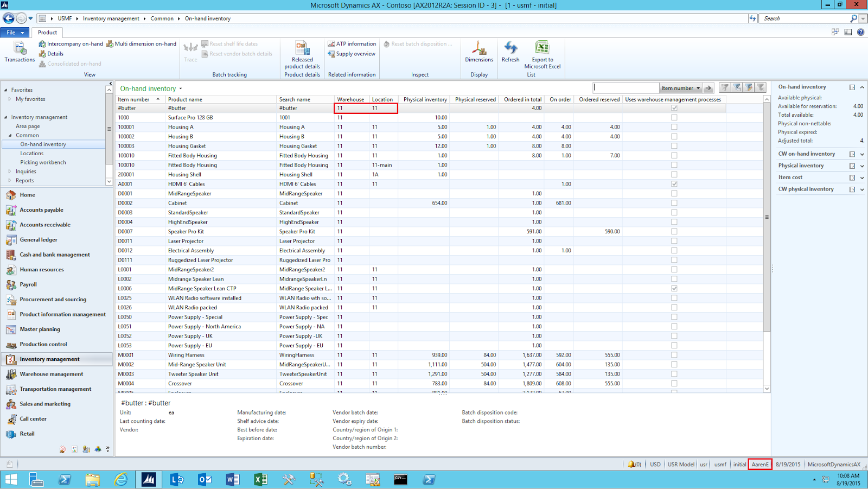Open Home module in navigation pane

click(27, 195)
